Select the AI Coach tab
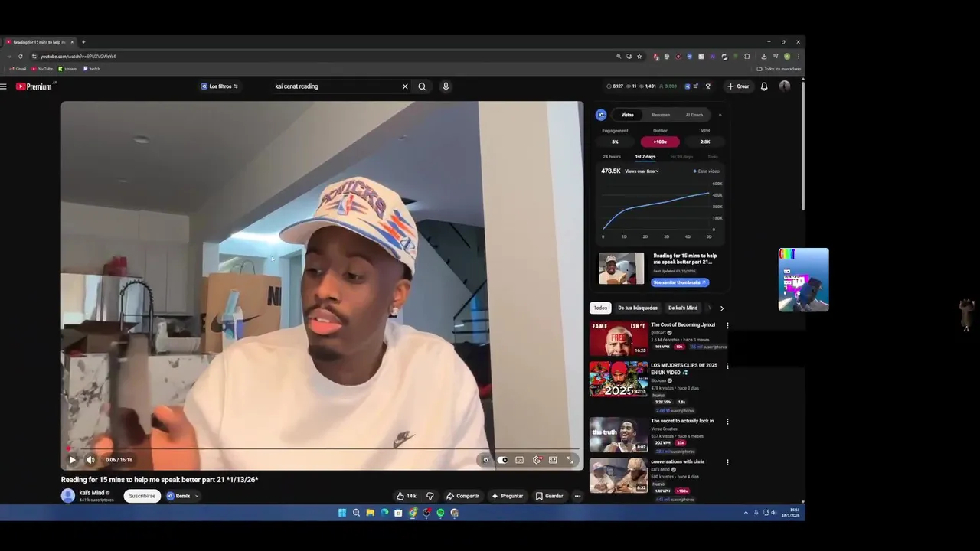 click(694, 115)
